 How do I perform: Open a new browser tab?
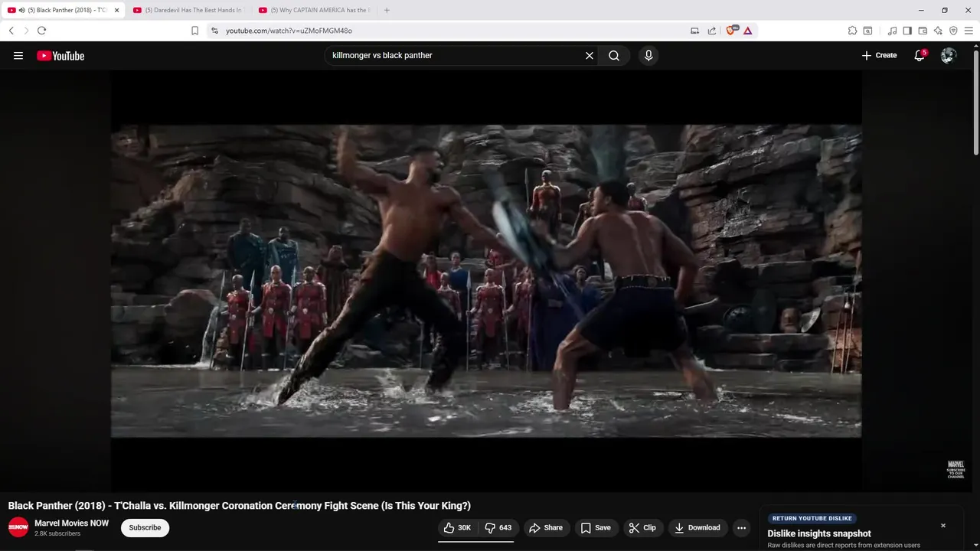point(387,10)
